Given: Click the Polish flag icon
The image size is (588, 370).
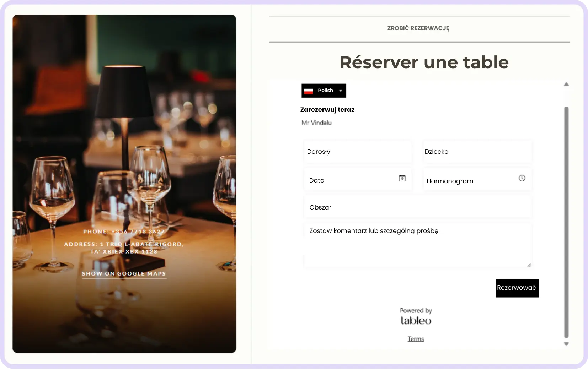Looking at the screenshot, I should (x=309, y=91).
